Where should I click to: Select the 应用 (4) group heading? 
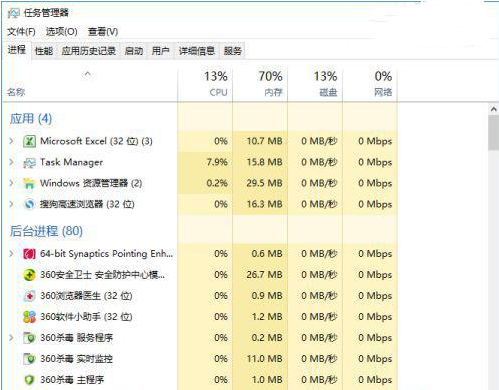click(x=31, y=118)
